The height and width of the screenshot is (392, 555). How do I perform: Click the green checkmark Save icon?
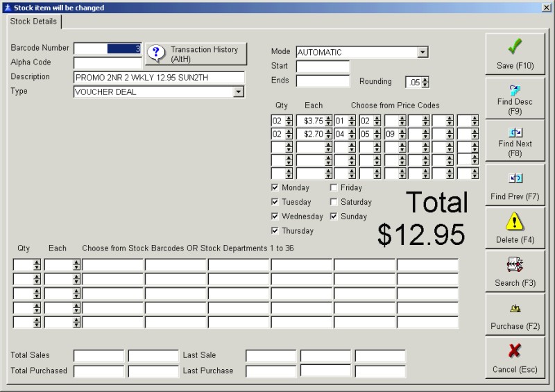(514, 48)
